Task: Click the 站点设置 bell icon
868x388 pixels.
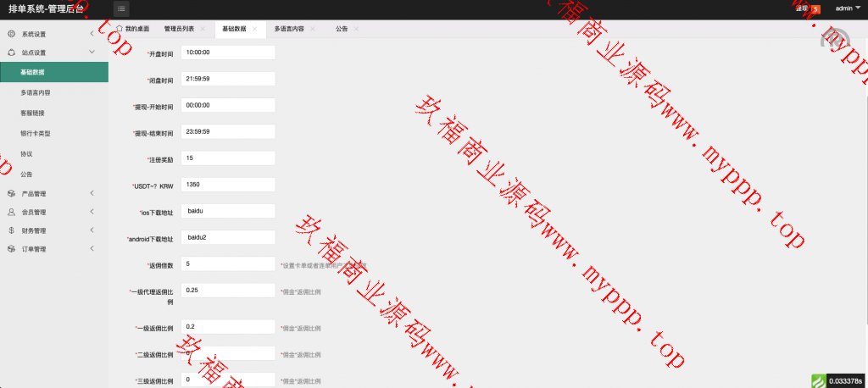Action: point(11,53)
